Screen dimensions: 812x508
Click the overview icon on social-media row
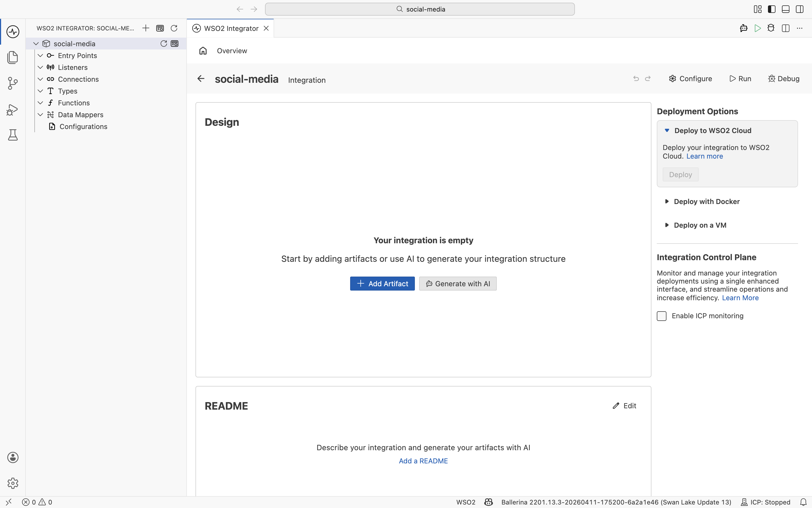(175, 44)
